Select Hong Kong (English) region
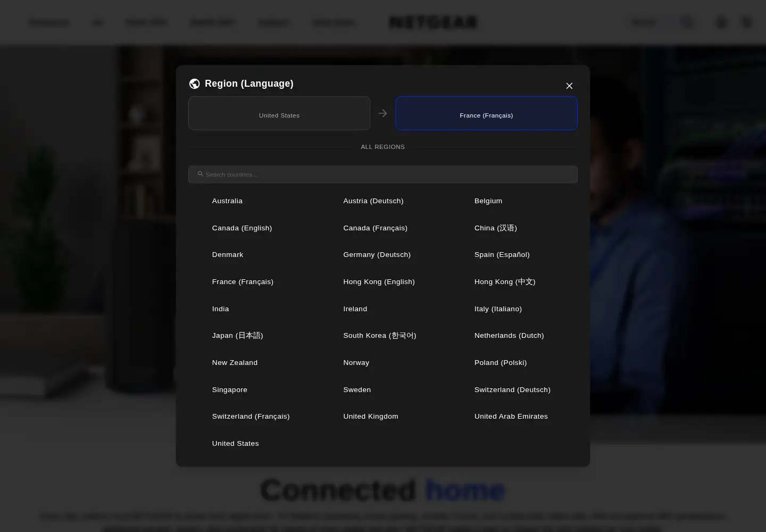Screen dimensions: 766x532 coord(379,282)
